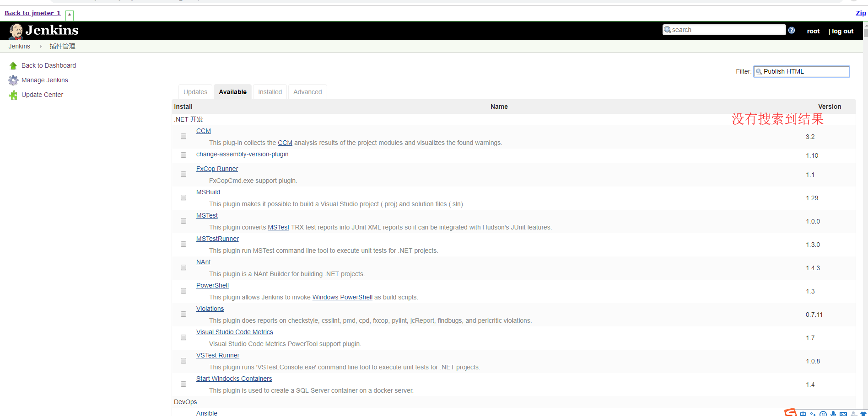The image size is (868, 416).
Task: Click the Sogou logo in the system tray
Action: click(x=790, y=413)
